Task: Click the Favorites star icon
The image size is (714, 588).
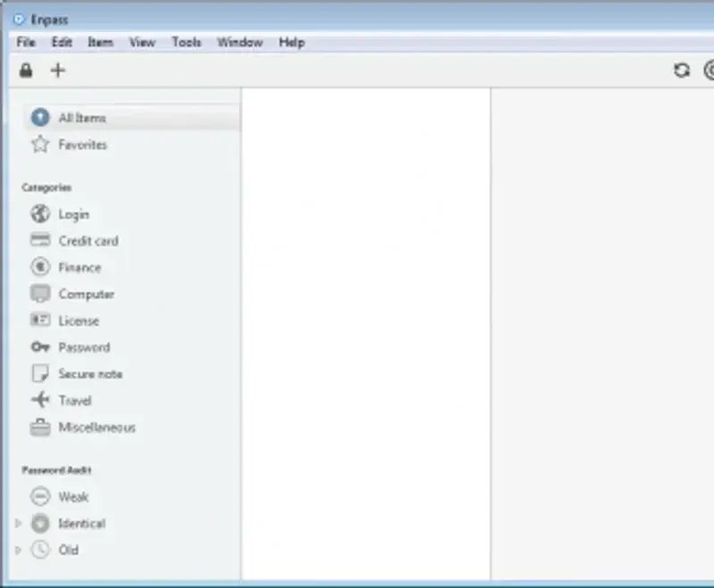Action: coord(40,145)
